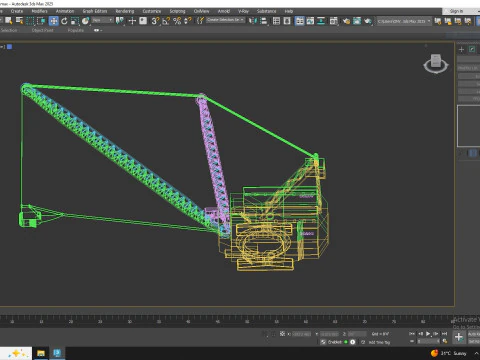Click the Set Keys large plus button
The width and height of the screenshot is (480, 360).
pos(459,337)
